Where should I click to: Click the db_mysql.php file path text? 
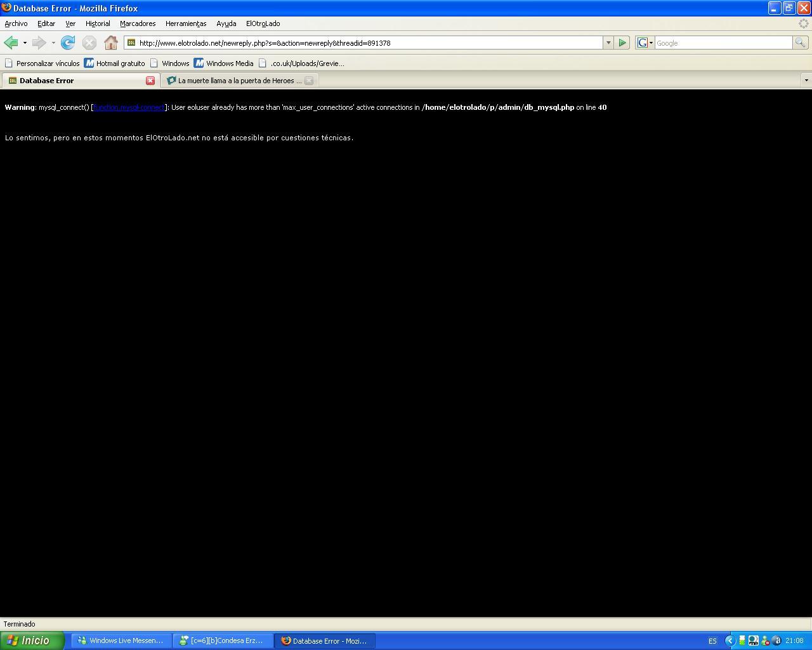point(498,107)
